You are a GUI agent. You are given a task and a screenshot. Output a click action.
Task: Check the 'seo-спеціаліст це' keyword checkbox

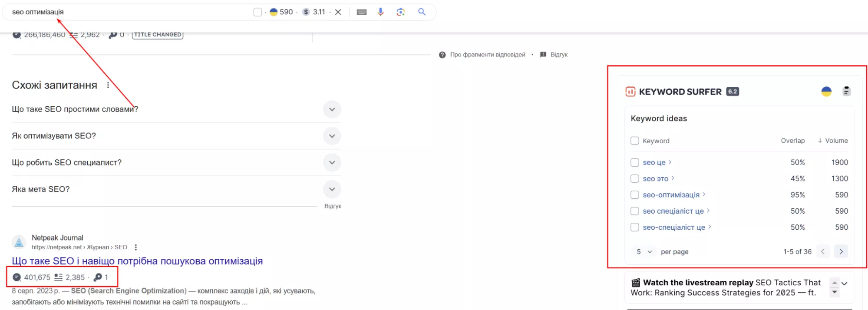(x=635, y=227)
